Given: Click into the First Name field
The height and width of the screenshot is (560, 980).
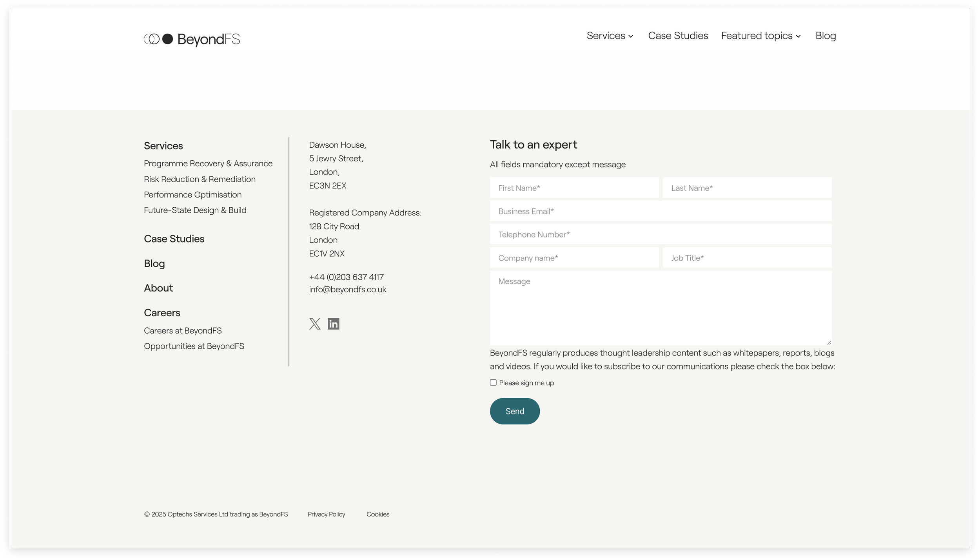Looking at the screenshot, I should [x=574, y=188].
